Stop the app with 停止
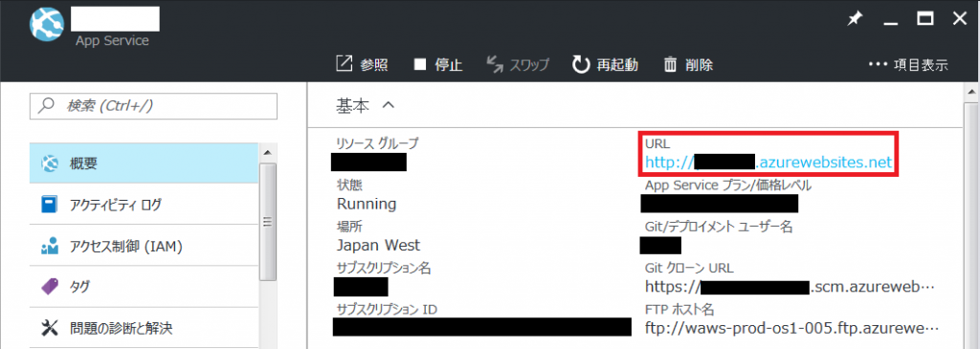 click(x=438, y=64)
